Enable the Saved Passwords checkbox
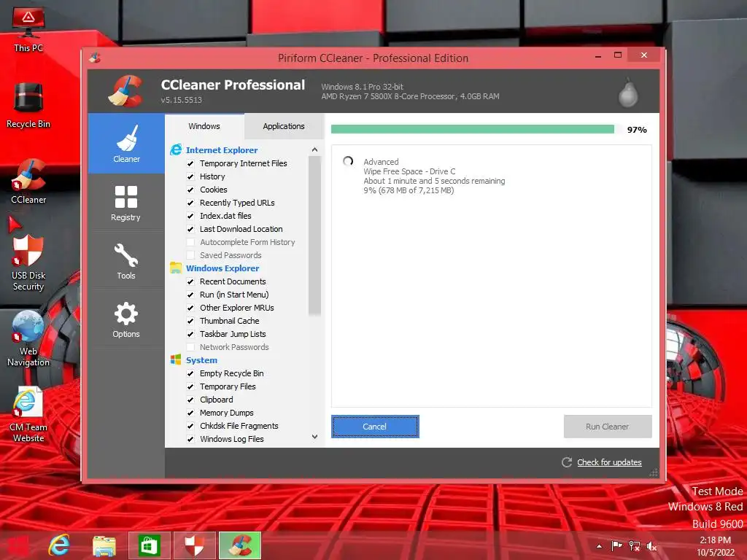747x560 pixels. point(190,255)
